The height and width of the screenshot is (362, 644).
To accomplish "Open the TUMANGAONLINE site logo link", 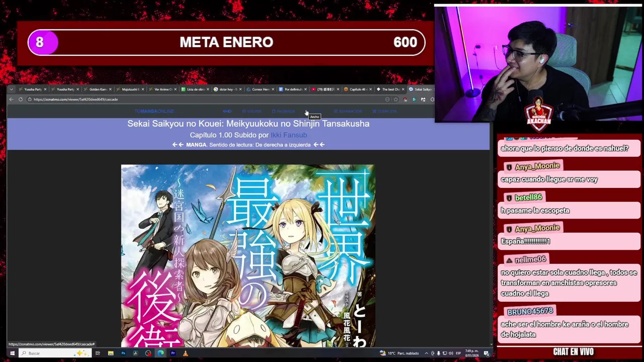I will tap(154, 111).
